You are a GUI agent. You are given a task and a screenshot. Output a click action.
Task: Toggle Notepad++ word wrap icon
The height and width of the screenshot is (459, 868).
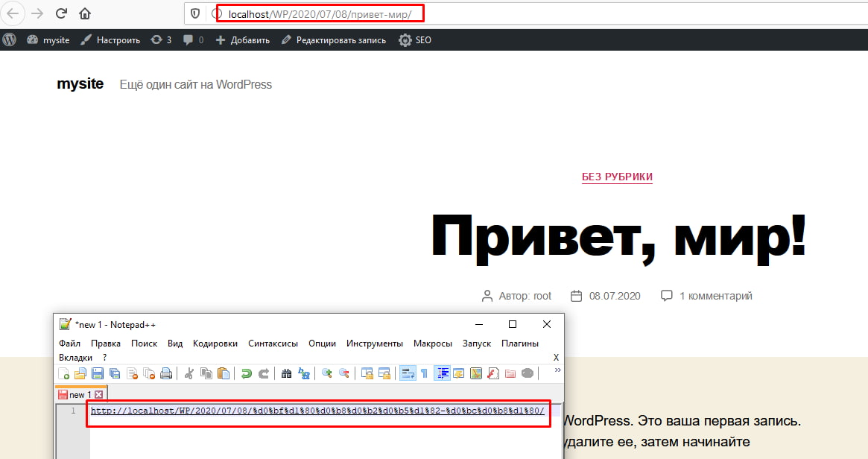point(408,374)
